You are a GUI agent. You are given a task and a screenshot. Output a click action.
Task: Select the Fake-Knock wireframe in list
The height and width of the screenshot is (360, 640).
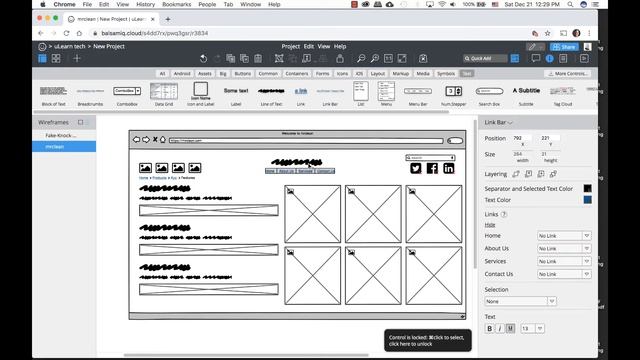click(64, 135)
